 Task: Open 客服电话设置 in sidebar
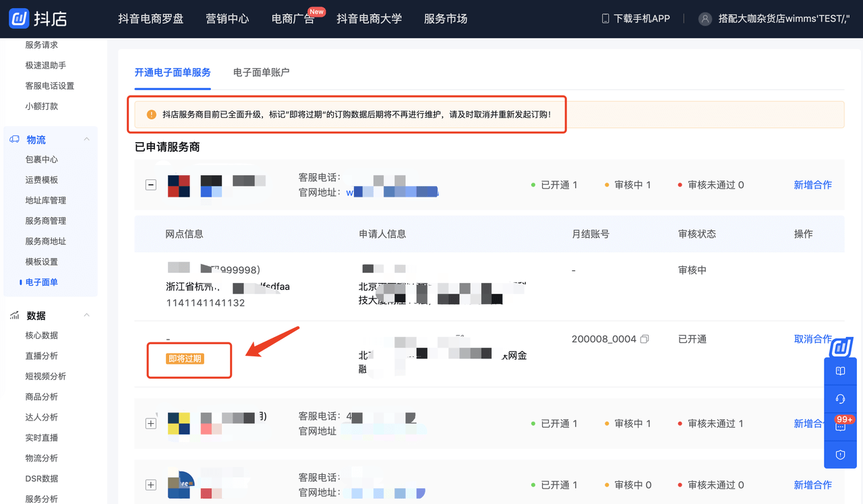click(x=50, y=86)
